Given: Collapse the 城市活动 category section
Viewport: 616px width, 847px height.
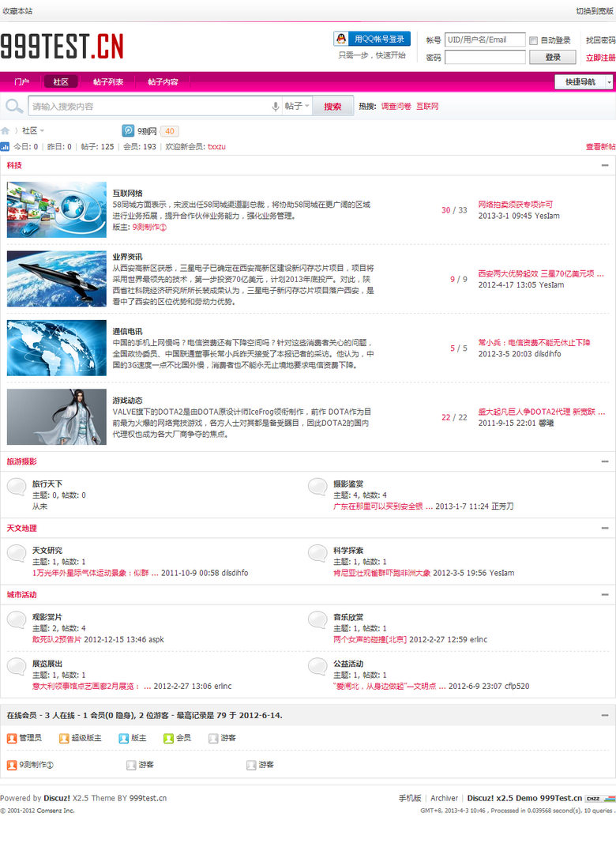Looking at the screenshot, I should [605, 594].
